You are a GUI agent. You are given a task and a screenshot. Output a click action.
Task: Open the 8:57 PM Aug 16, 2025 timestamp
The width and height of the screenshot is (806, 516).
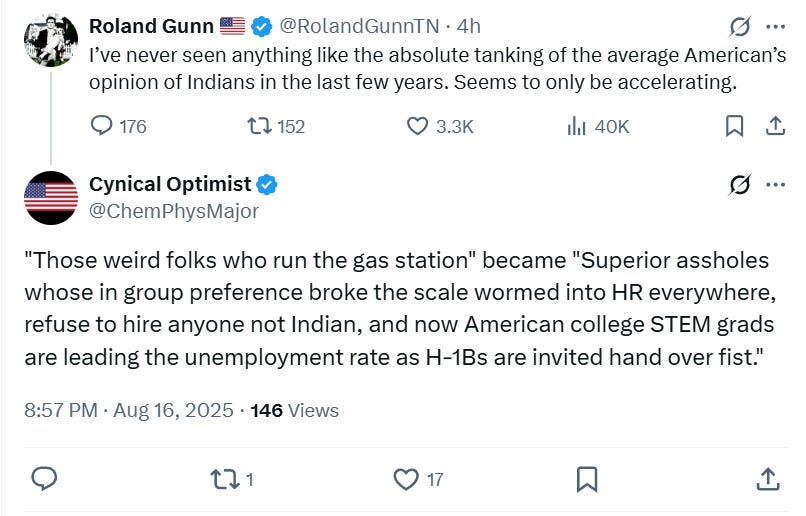point(130,410)
